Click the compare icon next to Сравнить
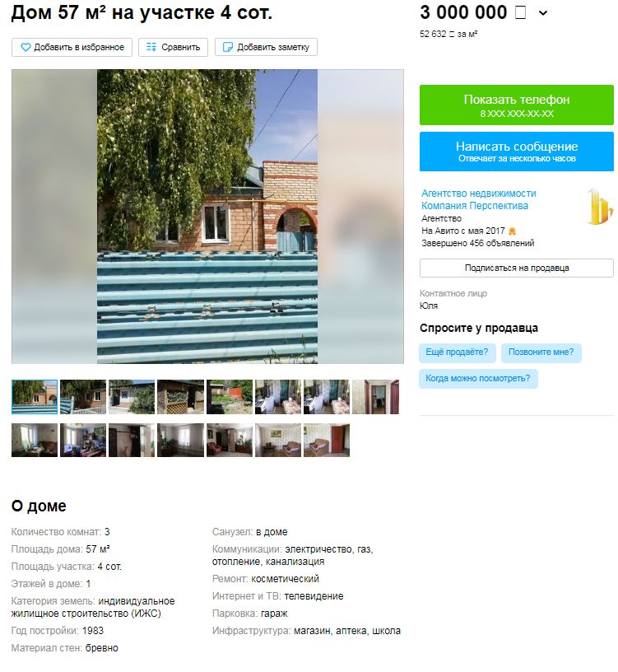 click(151, 47)
